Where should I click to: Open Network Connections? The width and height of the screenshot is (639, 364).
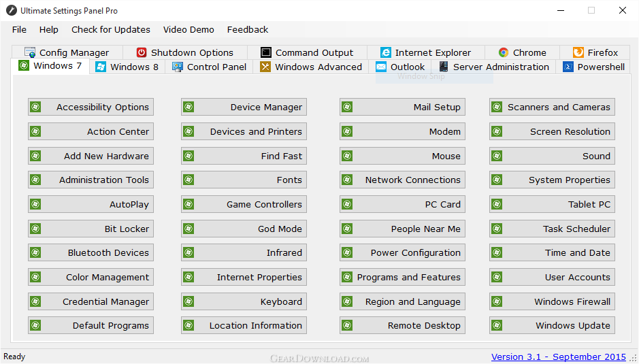pyautogui.click(x=402, y=180)
